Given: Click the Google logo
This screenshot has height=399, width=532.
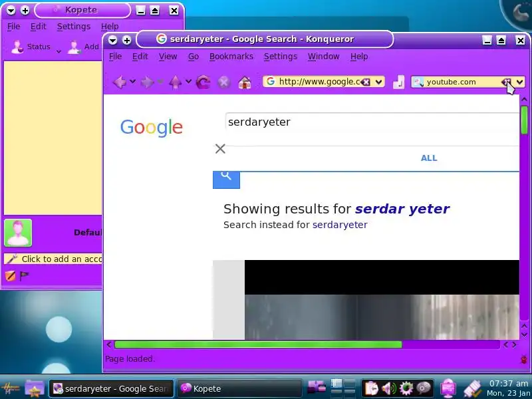Looking at the screenshot, I should click(x=152, y=128).
